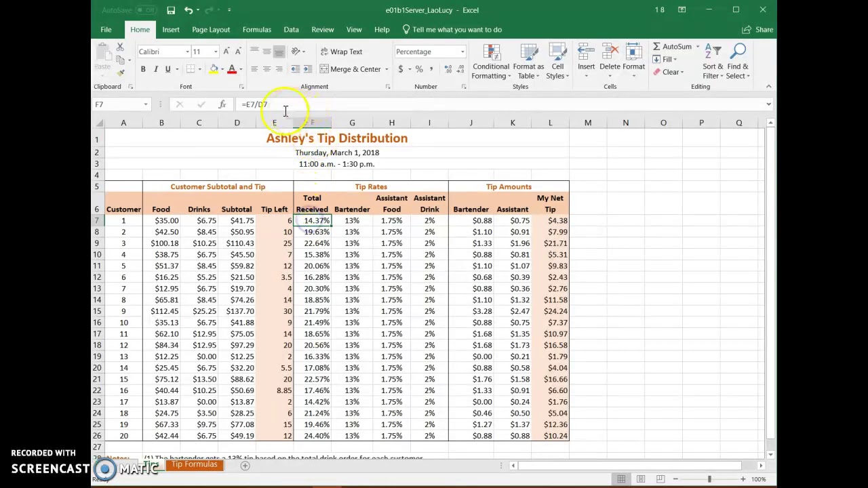
Task: Collapse the ribbon
Action: point(768,87)
